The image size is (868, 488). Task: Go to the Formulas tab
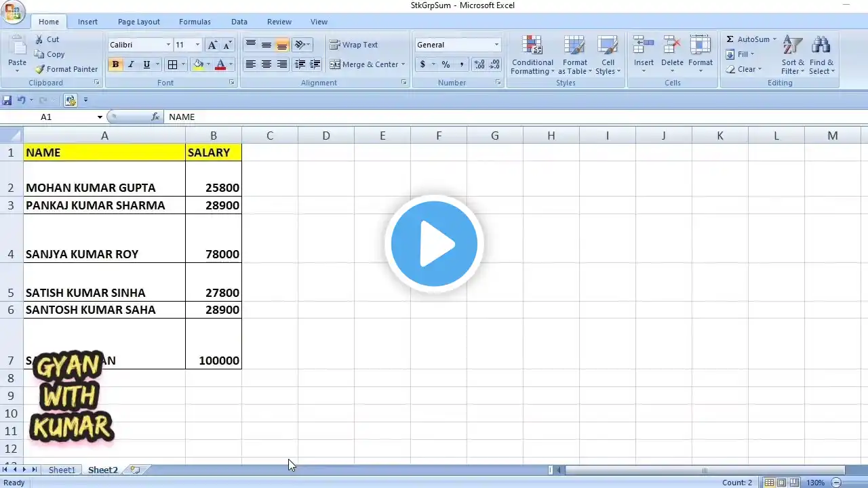click(195, 22)
